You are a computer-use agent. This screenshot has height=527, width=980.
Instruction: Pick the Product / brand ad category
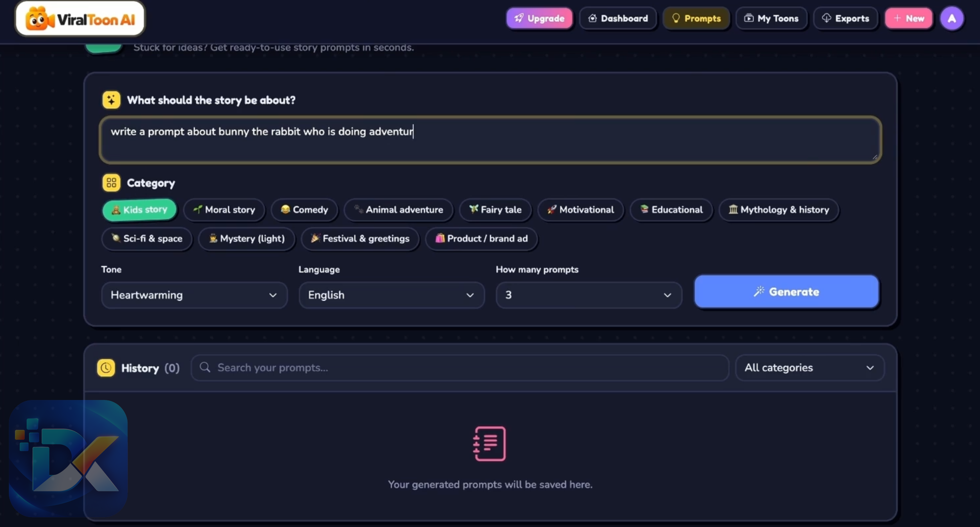pos(481,238)
